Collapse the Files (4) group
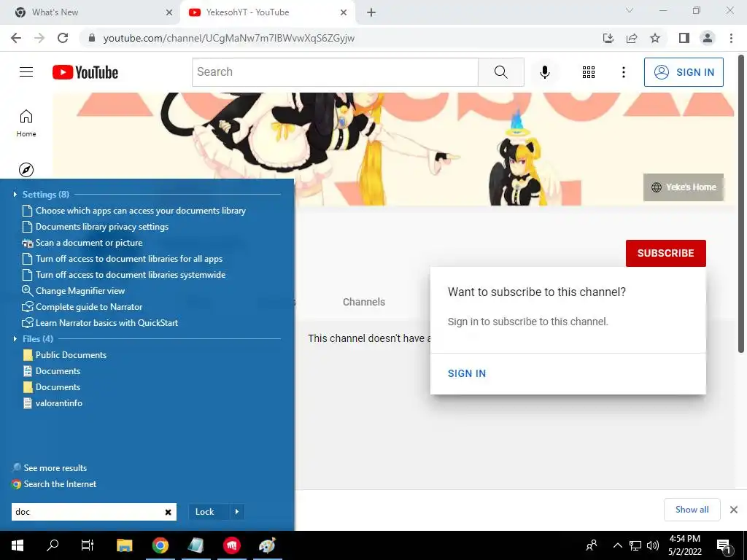This screenshot has width=747, height=560. pos(15,338)
